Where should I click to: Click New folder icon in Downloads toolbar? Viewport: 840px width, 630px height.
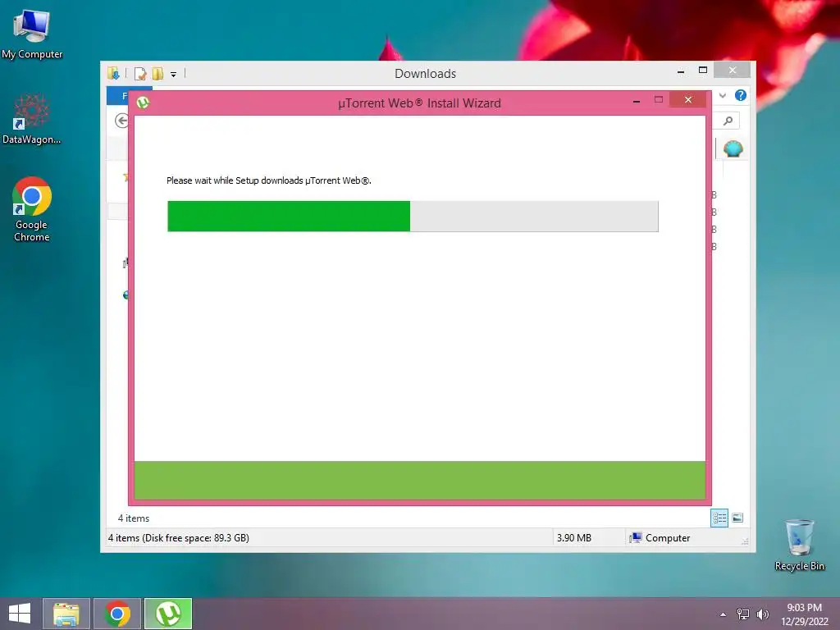pos(157,73)
